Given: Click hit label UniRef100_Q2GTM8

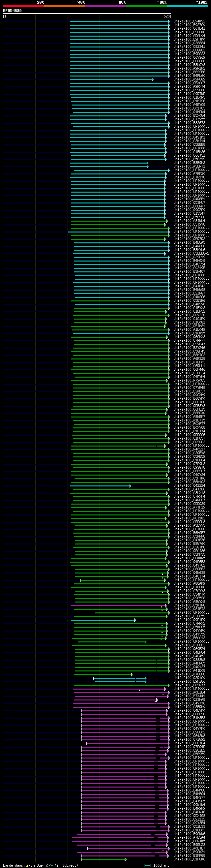Looking at the screenshot, I should point(190,547).
